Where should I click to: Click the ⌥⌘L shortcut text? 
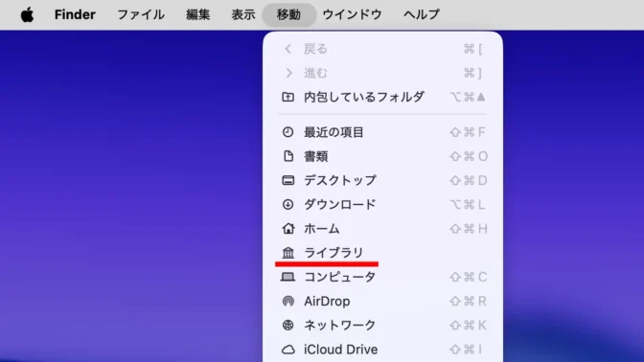pos(468,204)
